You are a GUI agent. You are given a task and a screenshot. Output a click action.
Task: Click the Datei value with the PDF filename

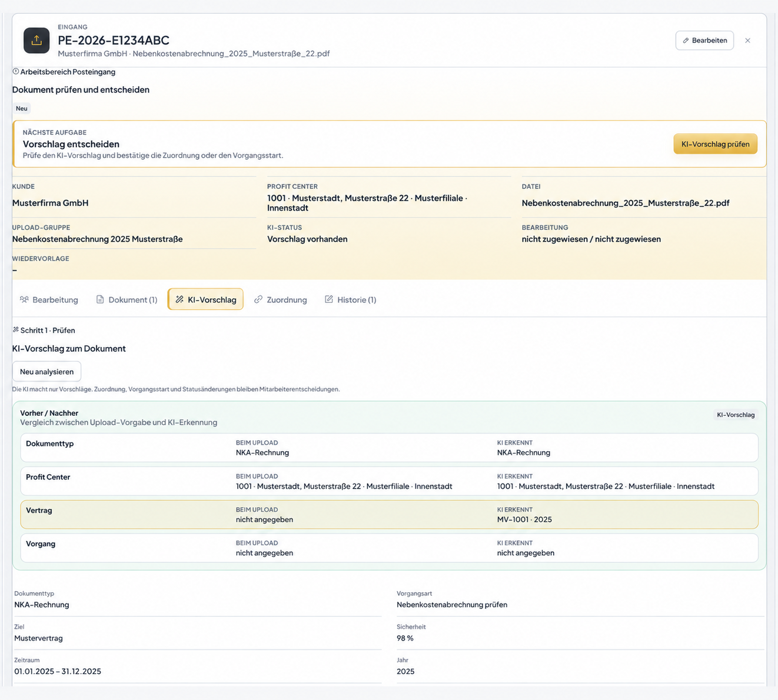pyautogui.click(x=626, y=203)
